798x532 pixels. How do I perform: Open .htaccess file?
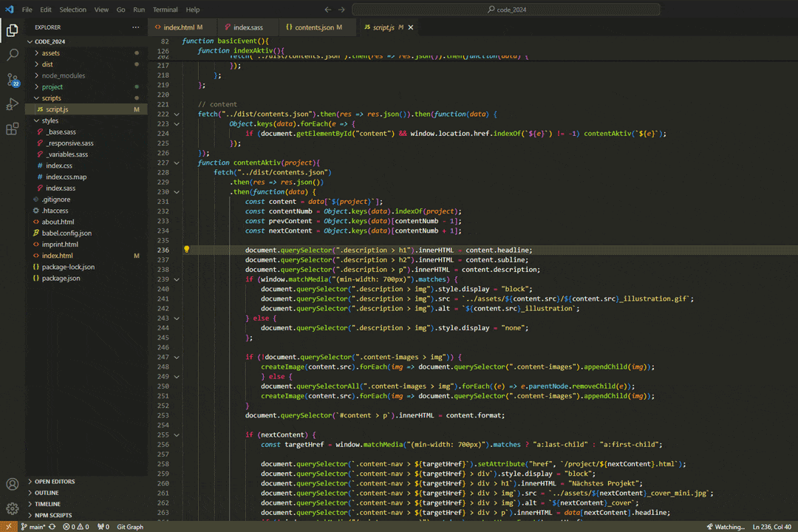point(86,211)
